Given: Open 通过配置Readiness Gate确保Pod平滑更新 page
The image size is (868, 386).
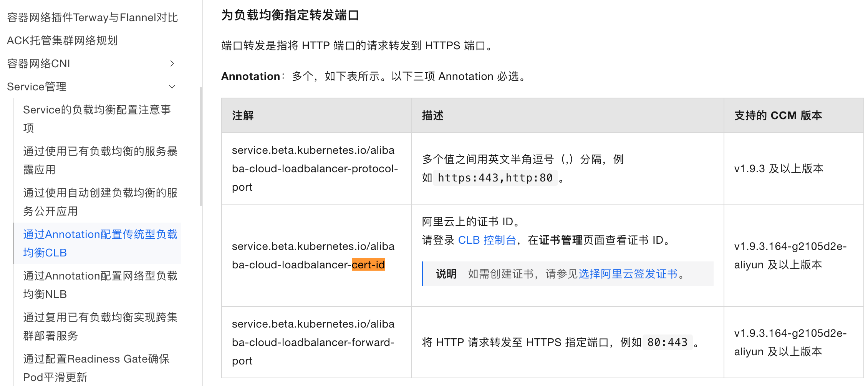Looking at the screenshot, I should [x=96, y=368].
